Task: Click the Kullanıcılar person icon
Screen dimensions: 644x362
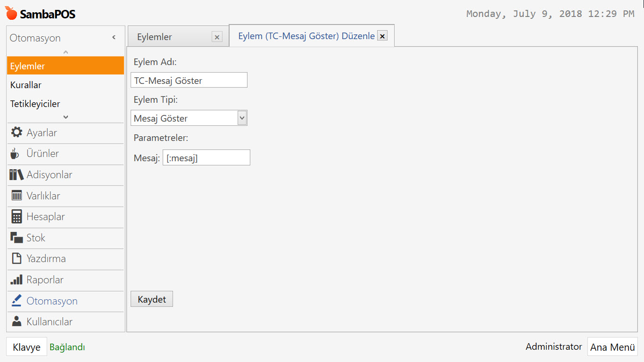Action: click(17, 321)
